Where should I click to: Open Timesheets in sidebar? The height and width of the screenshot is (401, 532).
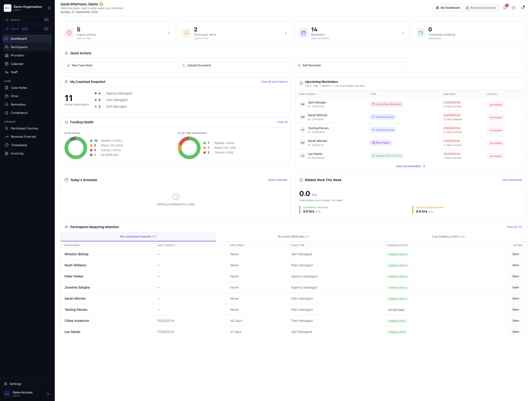27,145
